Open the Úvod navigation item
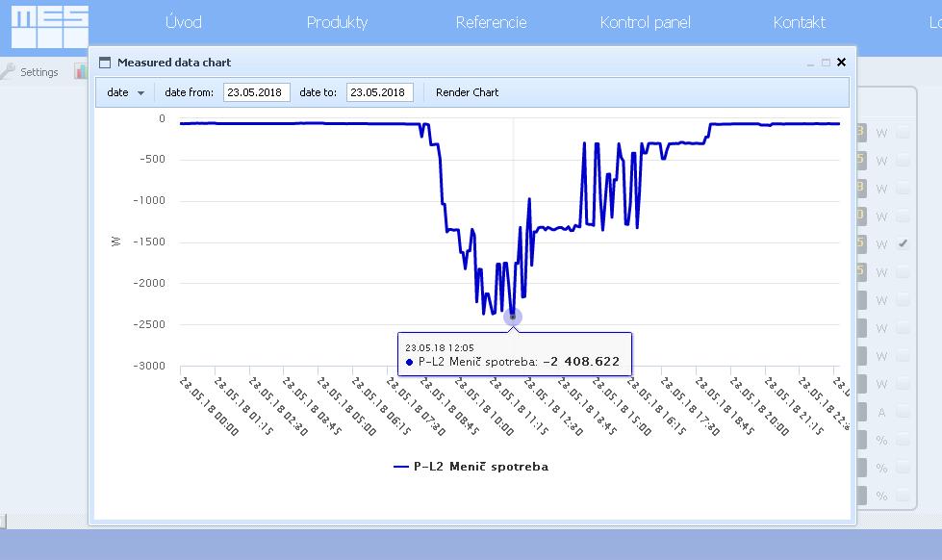The image size is (942, 560). pyautogui.click(x=184, y=22)
